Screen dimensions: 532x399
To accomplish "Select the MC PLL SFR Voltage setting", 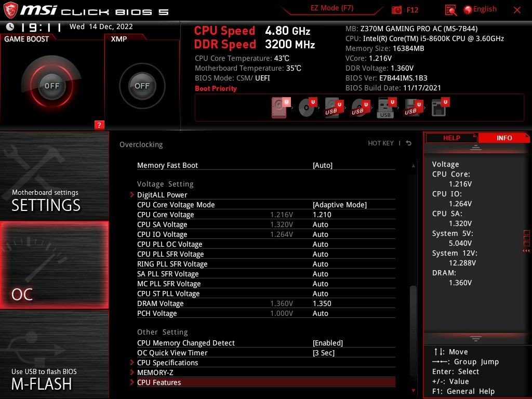I will tap(266, 283).
